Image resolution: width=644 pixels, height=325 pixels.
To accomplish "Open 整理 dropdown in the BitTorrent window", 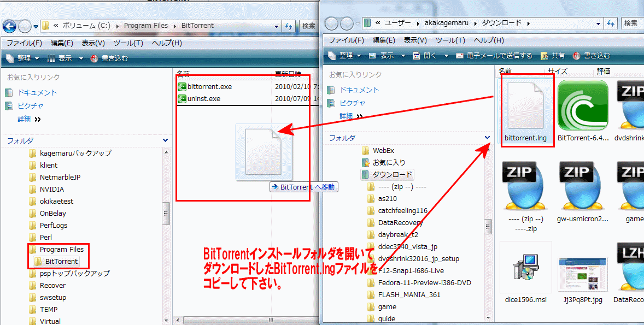I will coord(24,58).
